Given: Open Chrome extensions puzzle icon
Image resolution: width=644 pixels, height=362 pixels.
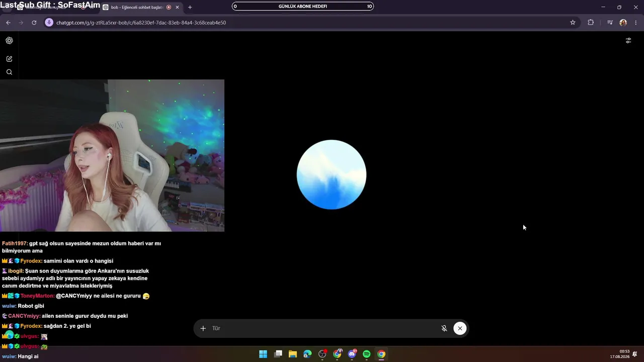Looking at the screenshot, I should [591, 23].
